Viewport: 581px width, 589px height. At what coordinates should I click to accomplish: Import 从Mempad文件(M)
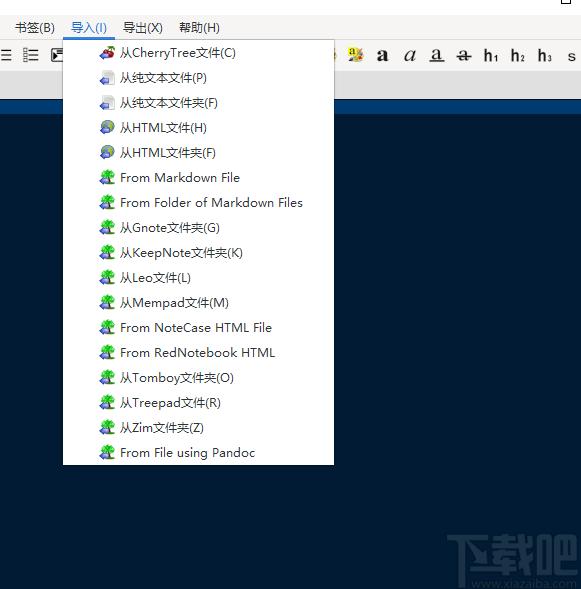198,303
